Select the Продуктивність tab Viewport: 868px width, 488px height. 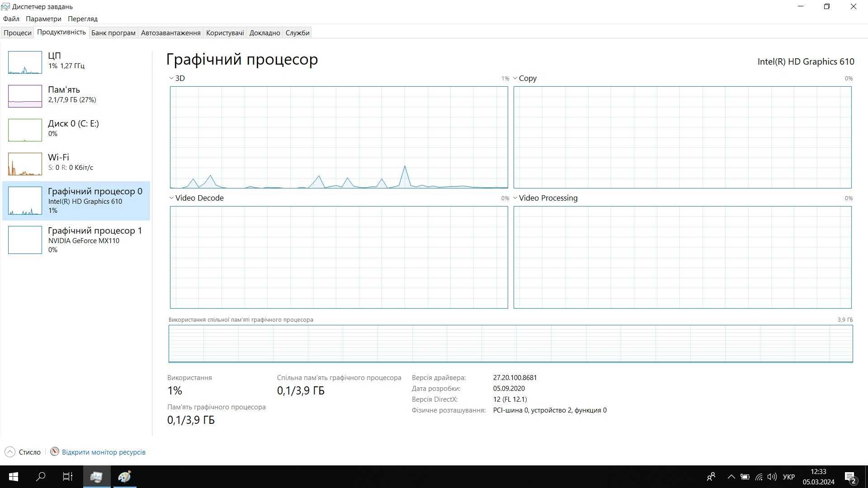pos(61,32)
